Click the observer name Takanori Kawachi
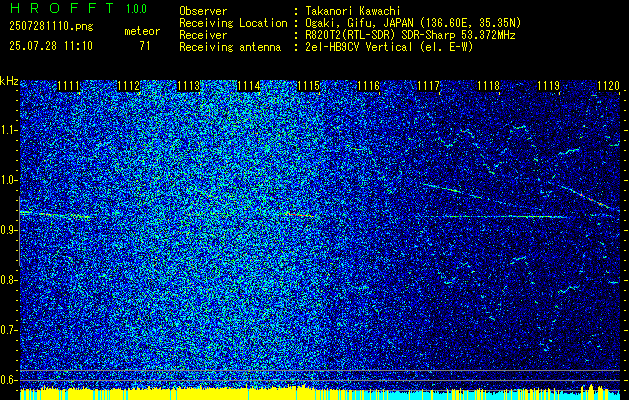The height and width of the screenshot is (400, 629). [x=353, y=11]
